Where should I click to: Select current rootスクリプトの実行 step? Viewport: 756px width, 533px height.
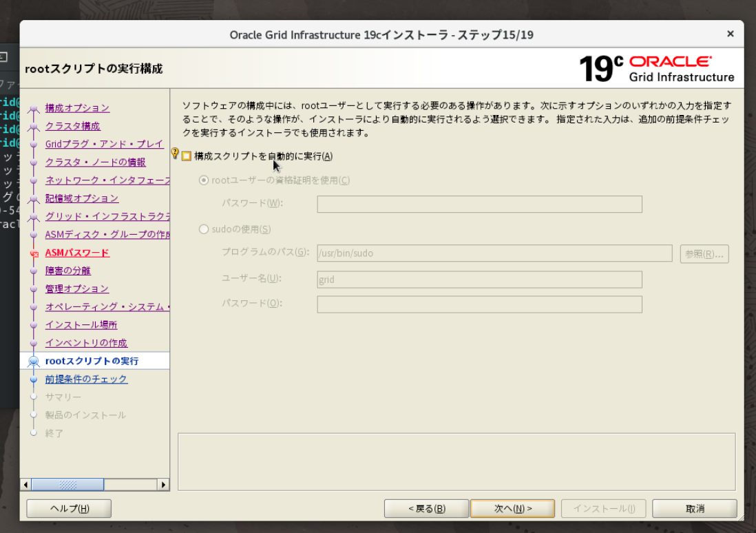pos(92,362)
